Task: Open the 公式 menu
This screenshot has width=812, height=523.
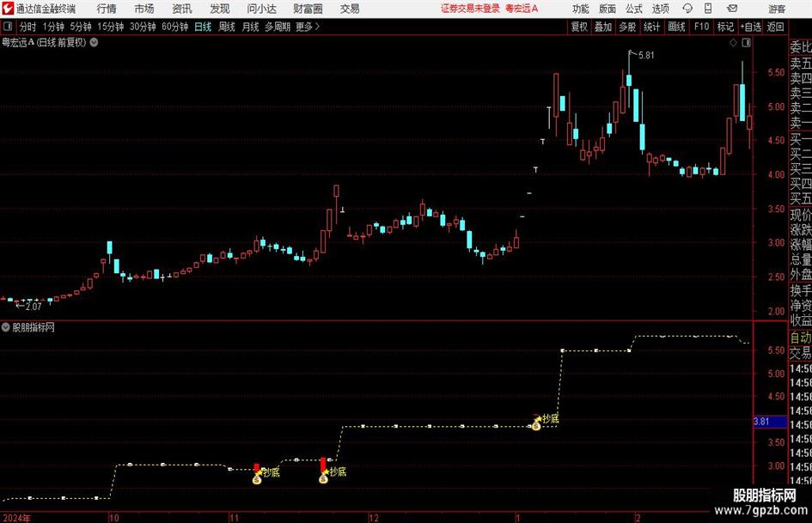Action: (x=634, y=9)
